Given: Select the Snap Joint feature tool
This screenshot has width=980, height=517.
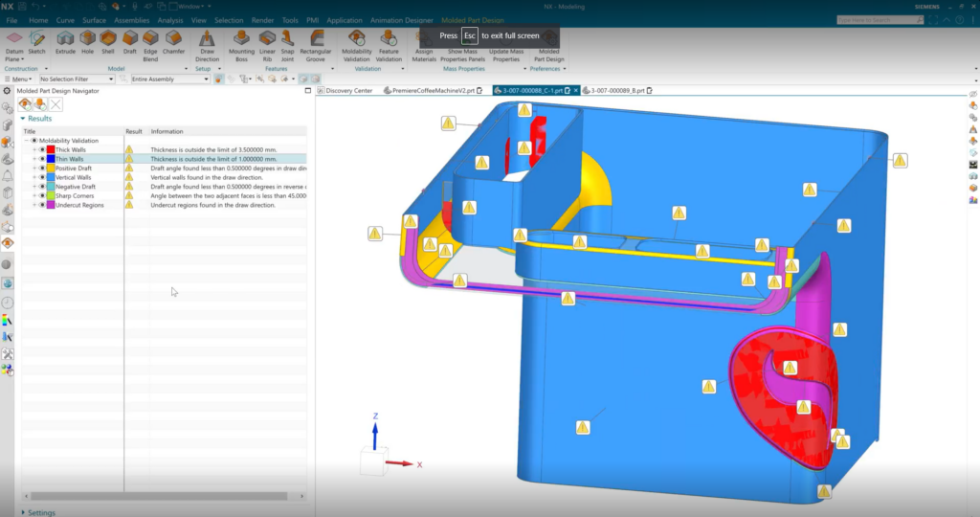Looking at the screenshot, I should [288, 42].
